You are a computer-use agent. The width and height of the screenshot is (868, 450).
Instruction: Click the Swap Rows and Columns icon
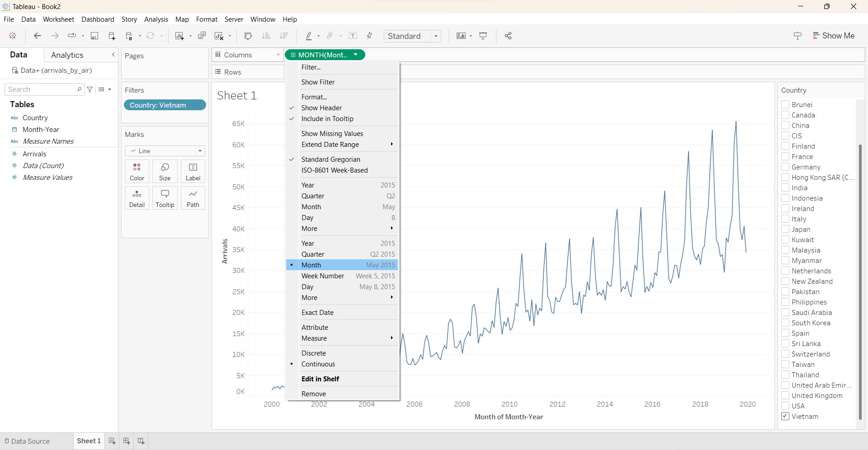click(248, 36)
